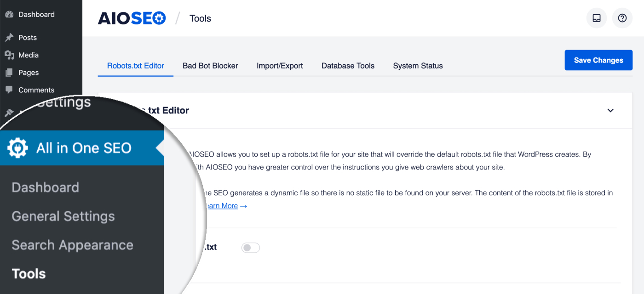Click the wrench Settings icon in sidebar

pyautogui.click(x=10, y=112)
